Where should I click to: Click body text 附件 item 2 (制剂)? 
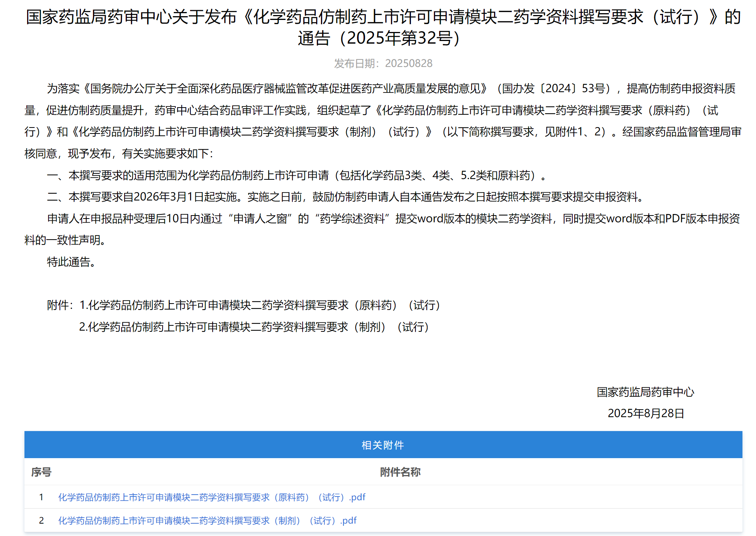[254, 327]
